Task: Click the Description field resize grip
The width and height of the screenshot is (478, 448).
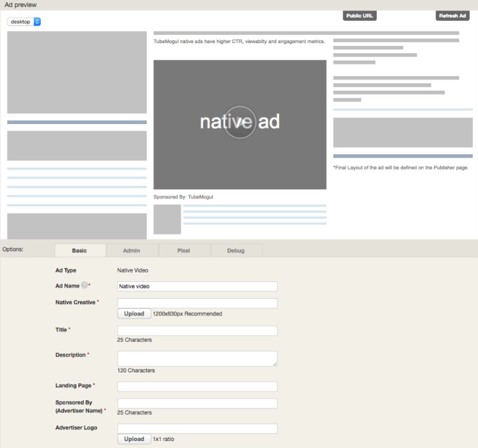Action: (x=275, y=364)
